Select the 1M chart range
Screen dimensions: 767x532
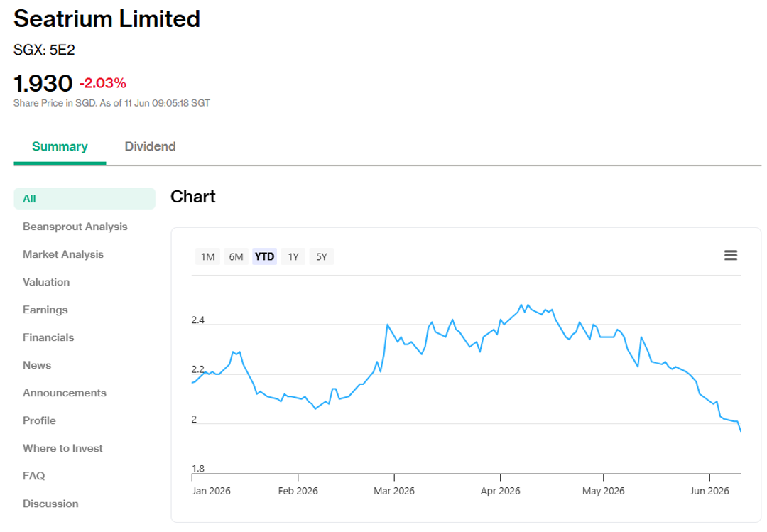coord(208,256)
